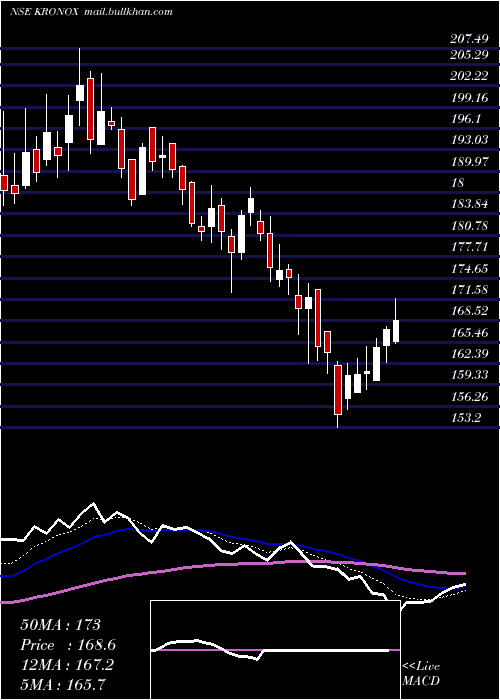Click the 202.22 price level label
The width and height of the screenshot is (500, 700).
pos(469,76)
